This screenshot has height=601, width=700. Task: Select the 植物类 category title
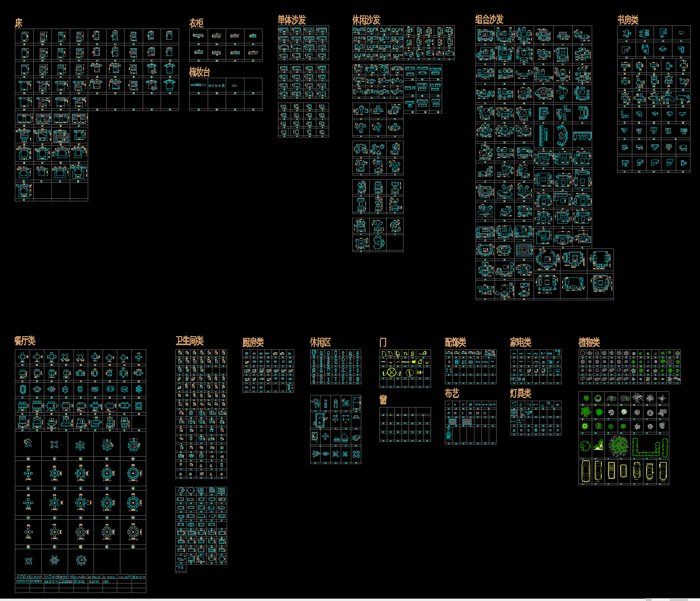point(589,343)
